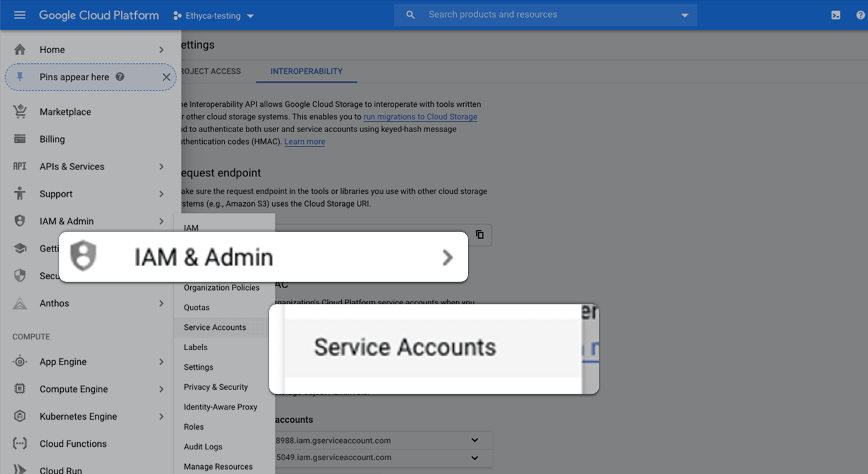Click the search products and resources field
Screen dimensions: 868x474
pyautogui.click(x=545, y=15)
